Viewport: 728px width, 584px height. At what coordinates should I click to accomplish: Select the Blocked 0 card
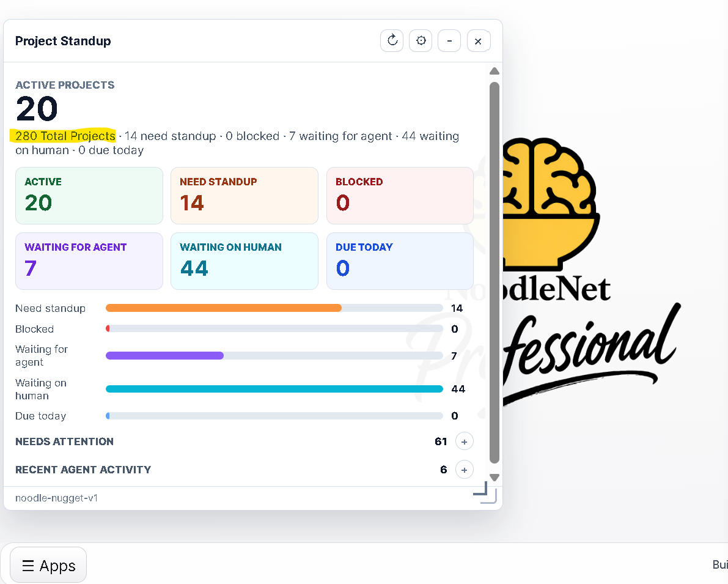[400, 196]
